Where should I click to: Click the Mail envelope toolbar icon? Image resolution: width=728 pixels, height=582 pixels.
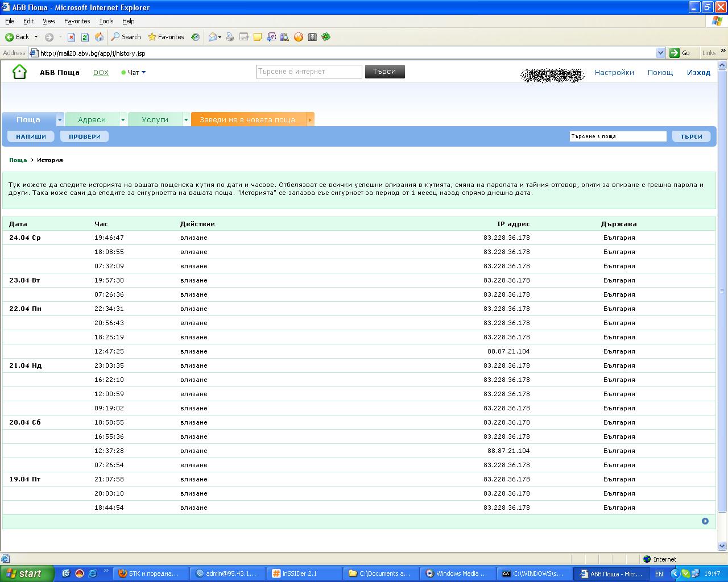[x=212, y=37]
